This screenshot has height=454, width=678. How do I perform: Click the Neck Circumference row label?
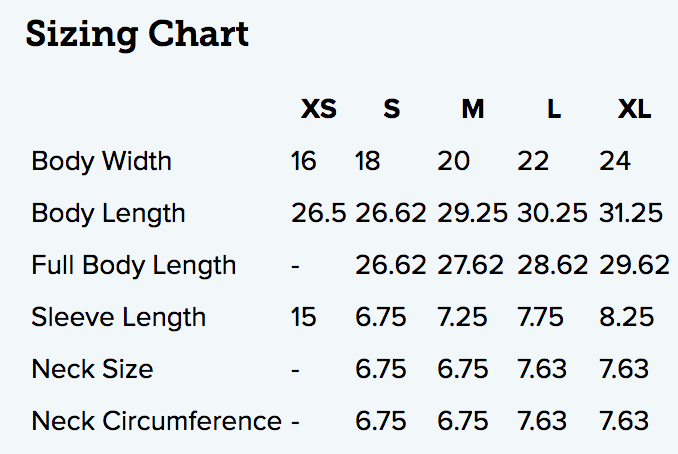click(x=157, y=421)
